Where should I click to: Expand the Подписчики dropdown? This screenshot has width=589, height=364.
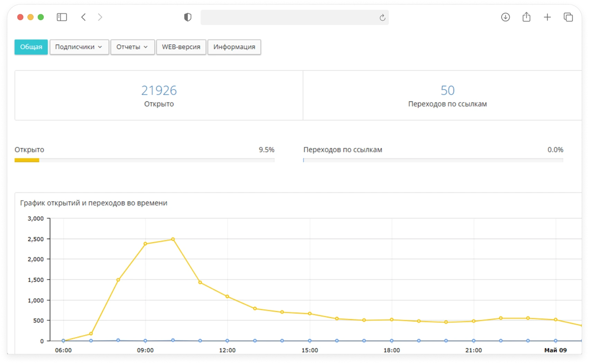pos(79,47)
